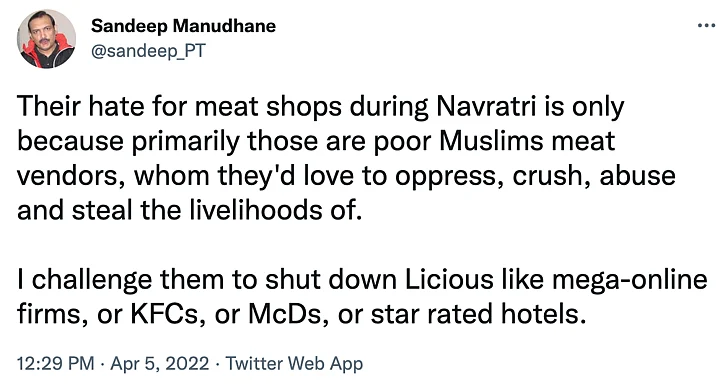Click the word "KFCs" in the tweet
The image size is (720, 392).
tap(165, 314)
